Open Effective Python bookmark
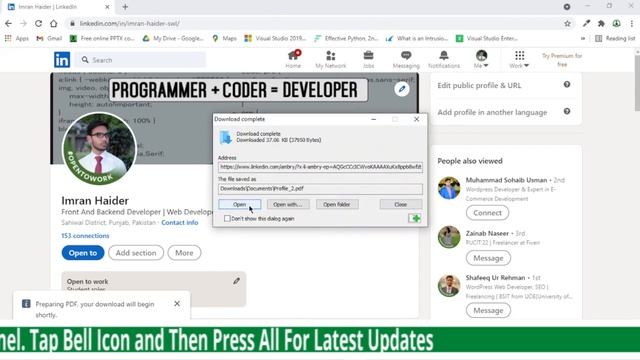 point(346,38)
